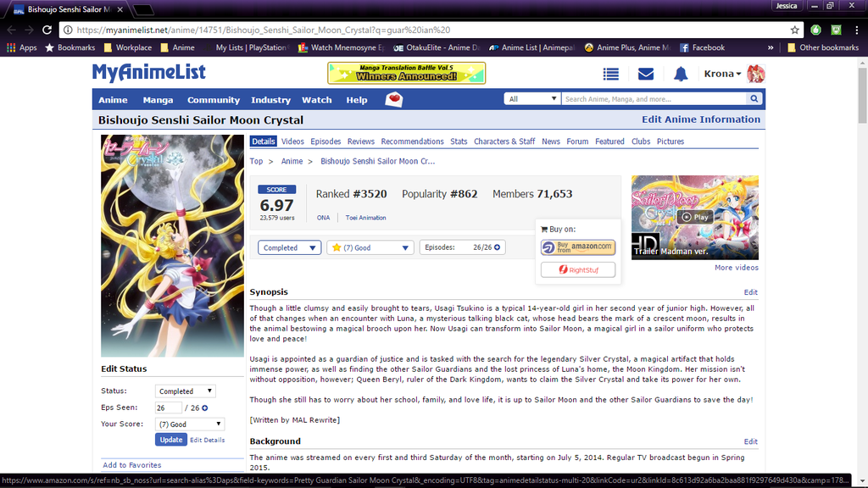
Task: Switch to the Stats tab
Action: (459, 141)
